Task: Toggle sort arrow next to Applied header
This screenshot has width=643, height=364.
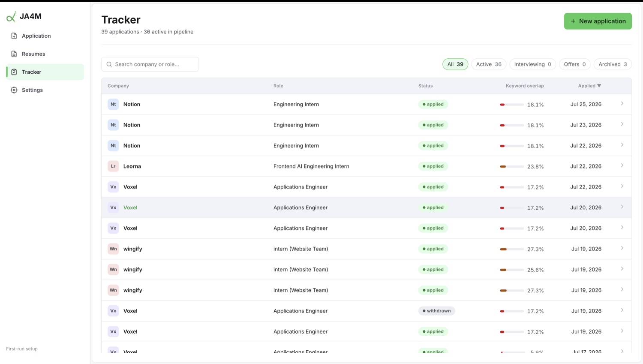Action: click(x=599, y=86)
